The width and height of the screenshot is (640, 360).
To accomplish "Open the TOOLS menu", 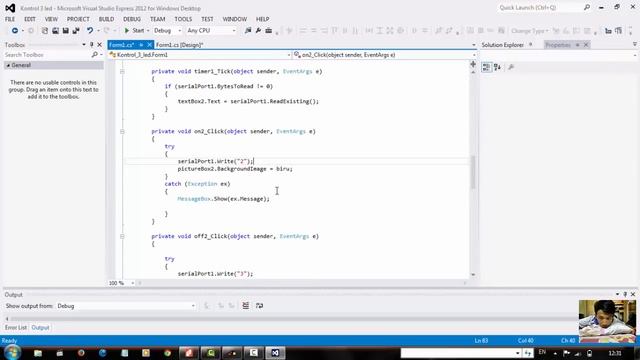I will [x=183, y=19].
